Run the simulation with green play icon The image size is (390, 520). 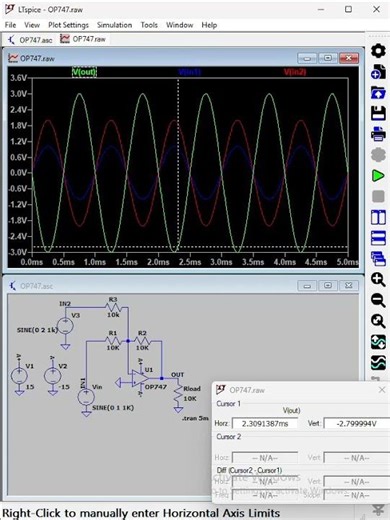point(378,176)
